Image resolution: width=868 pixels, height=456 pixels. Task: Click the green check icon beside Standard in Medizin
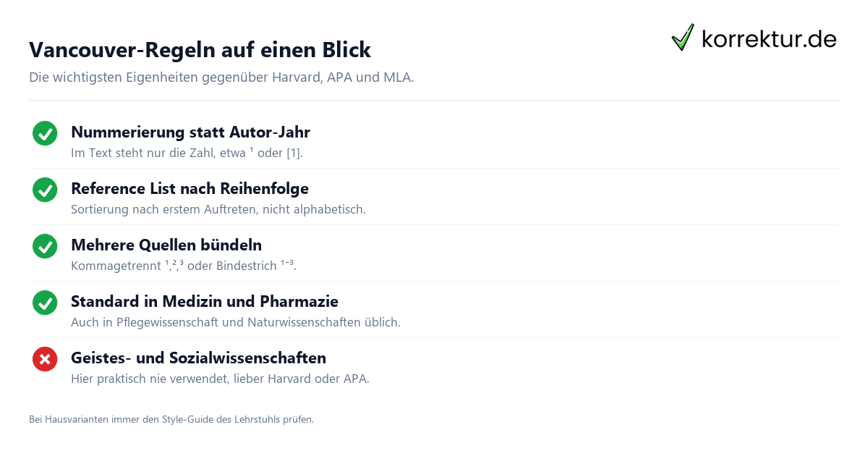(45, 303)
